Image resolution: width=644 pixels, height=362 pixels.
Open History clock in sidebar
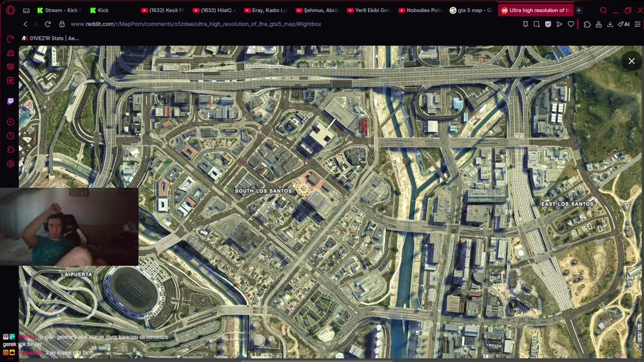click(11, 136)
